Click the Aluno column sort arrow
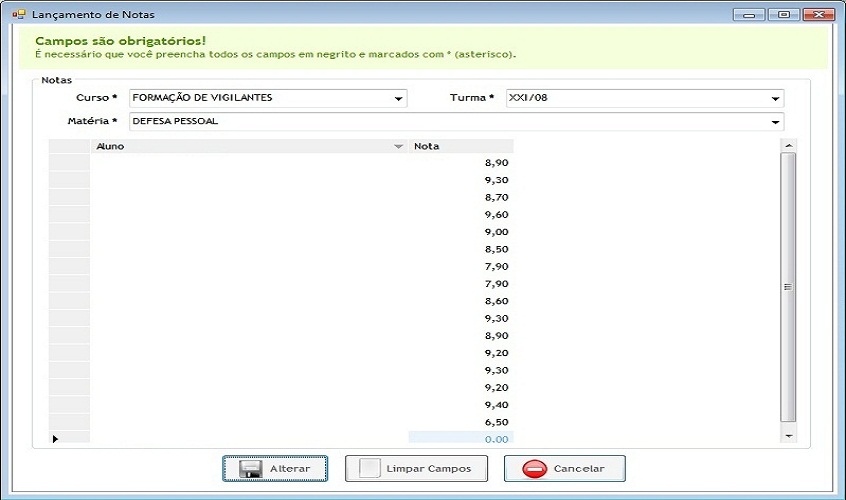Screen dimensions: 846x500 (398, 146)
